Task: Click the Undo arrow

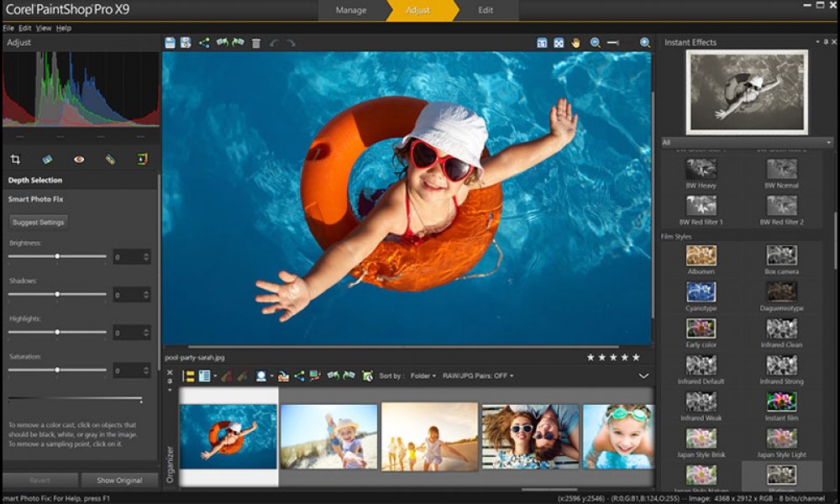Action: (275, 44)
